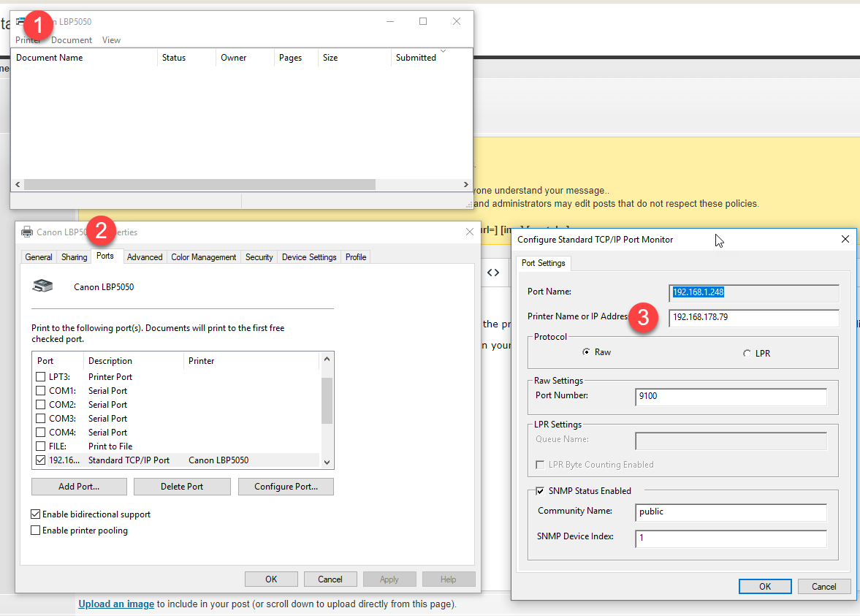The image size is (860, 616).
Task: Click the Port column header in port list
Action: 58,361
